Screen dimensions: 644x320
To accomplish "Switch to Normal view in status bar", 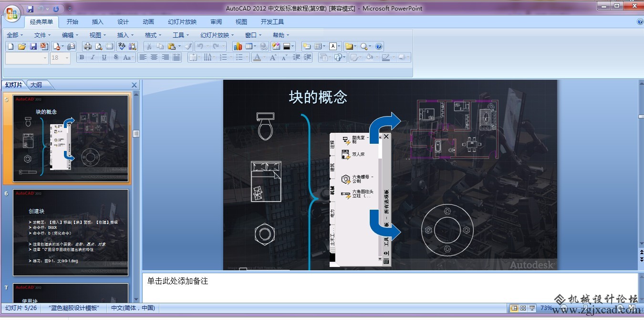I will click(x=514, y=308).
